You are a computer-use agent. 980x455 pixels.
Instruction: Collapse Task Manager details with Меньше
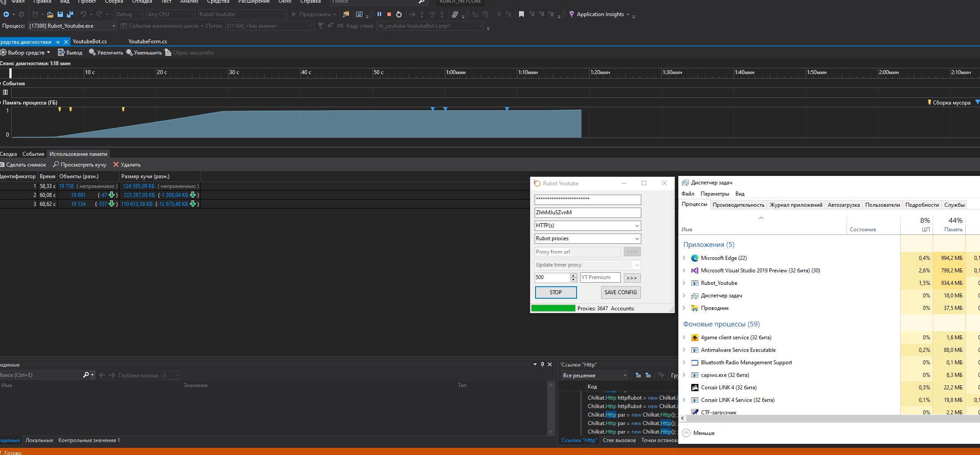tap(699, 433)
